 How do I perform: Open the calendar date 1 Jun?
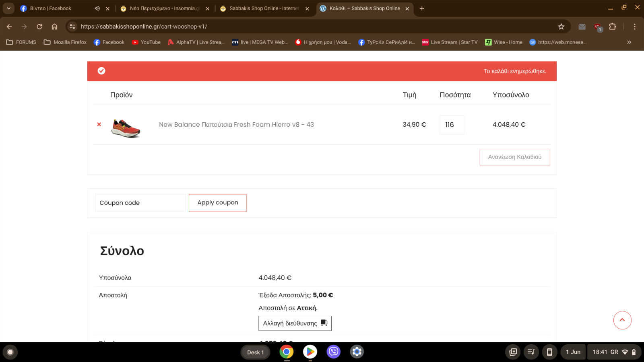coord(573,352)
